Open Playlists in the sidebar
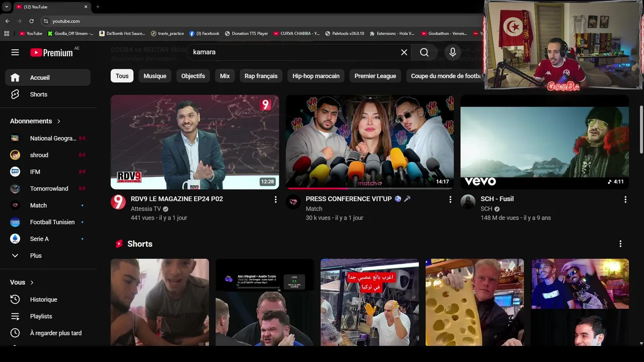 click(48, 316)
